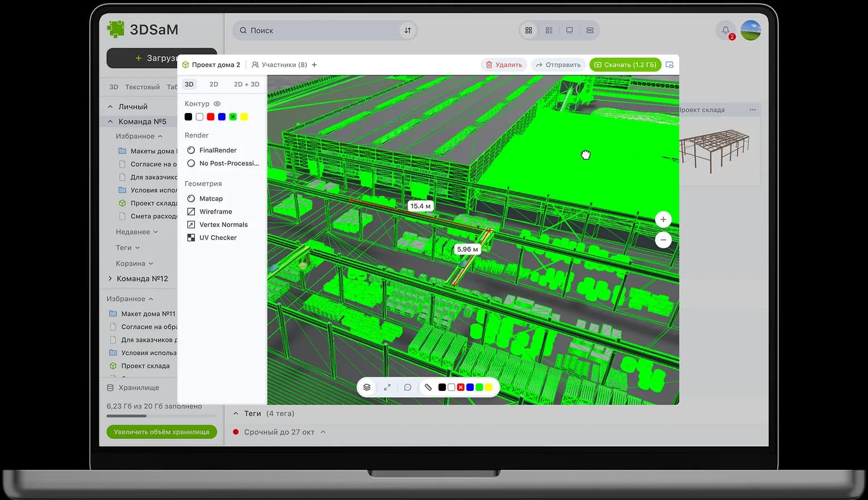Image resolution: width=868 pixels, height=500 pixels.
Task: Open notifications bell with badge
Action: [725, 31]
